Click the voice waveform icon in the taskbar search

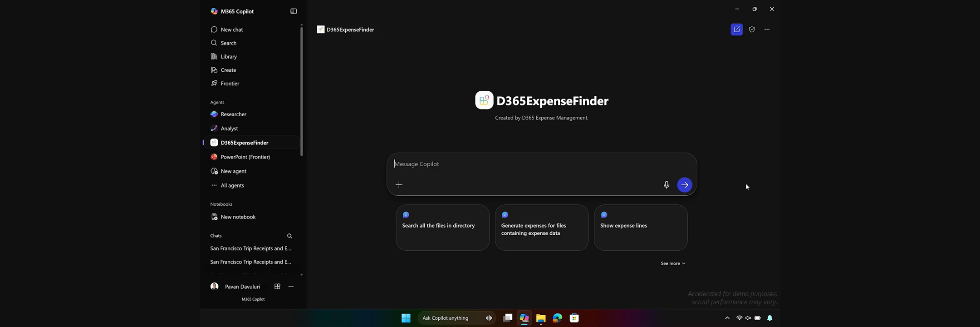[x=489, y=318]
